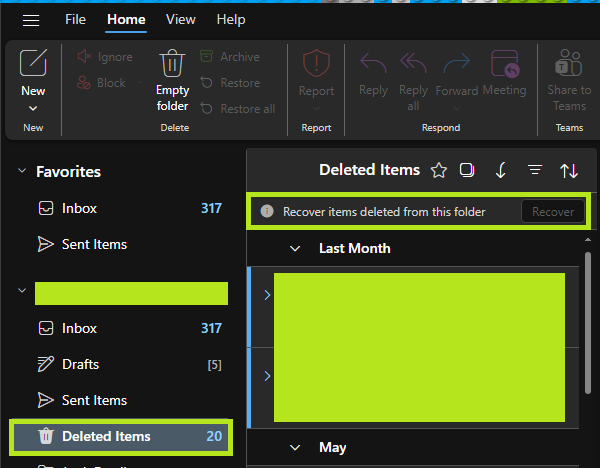The image size is (600, 468).
Task: Click Share to Teams icon
Action: pos(569,63)
